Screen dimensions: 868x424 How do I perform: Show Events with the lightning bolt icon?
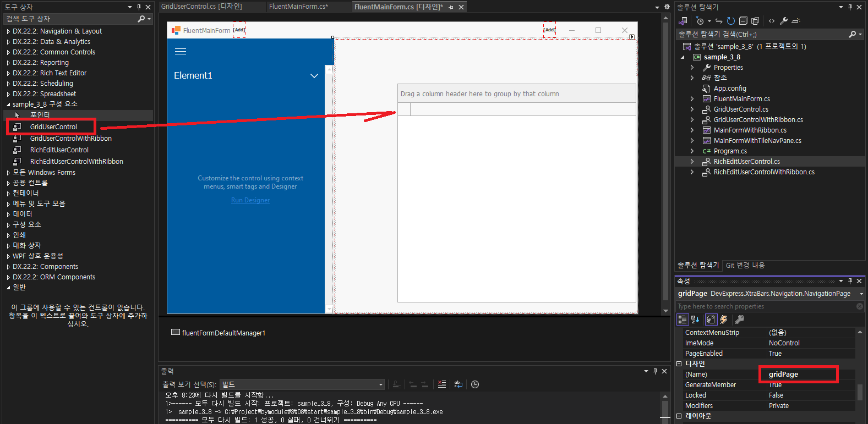724,320
